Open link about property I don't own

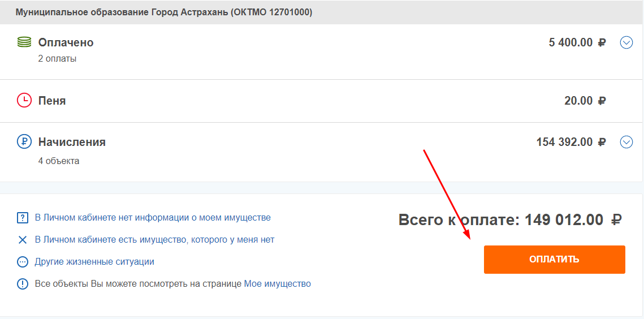point(154,240)
